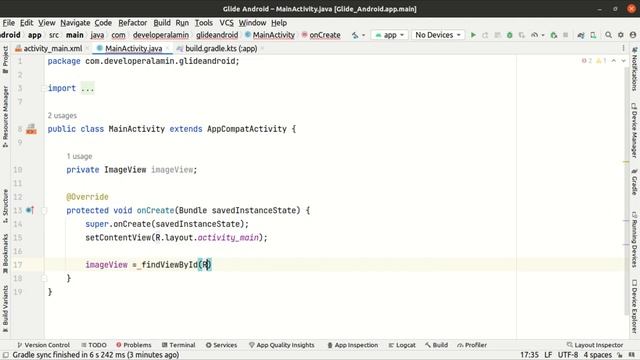Click the UTF-8 encoding status entry
Image resolution: width=640 pixels, height=360 pixels.
(x=568, y=355)
